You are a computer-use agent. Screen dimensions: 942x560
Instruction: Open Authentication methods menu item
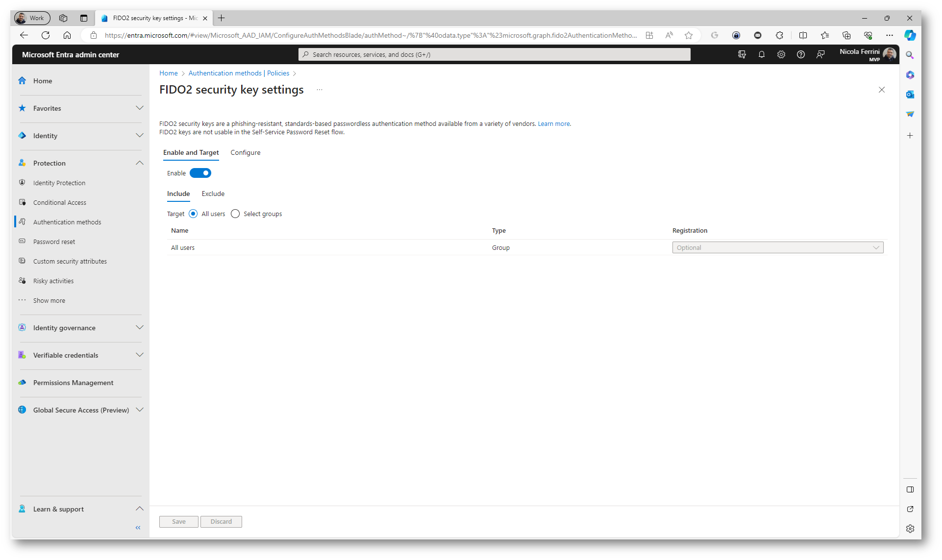point(67,222)
